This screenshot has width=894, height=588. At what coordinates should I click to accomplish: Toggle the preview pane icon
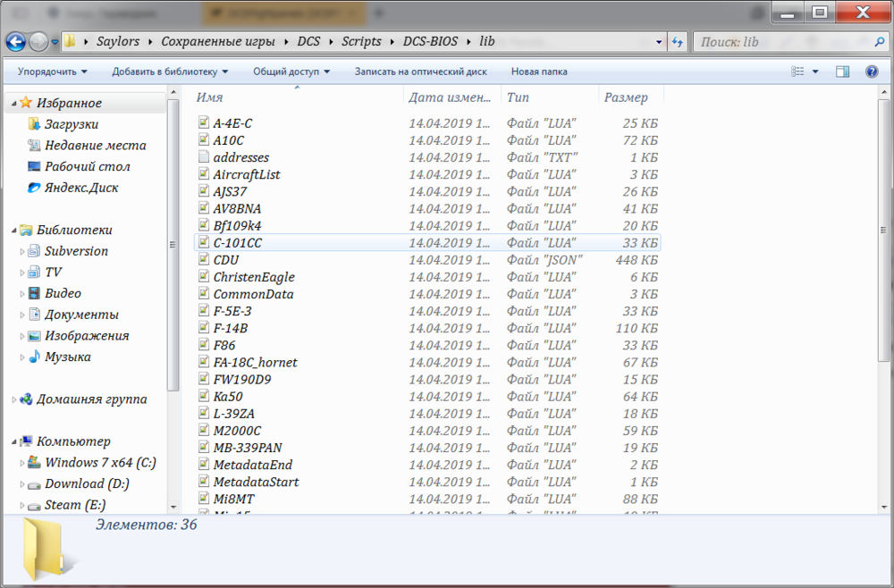pos(842,71)
